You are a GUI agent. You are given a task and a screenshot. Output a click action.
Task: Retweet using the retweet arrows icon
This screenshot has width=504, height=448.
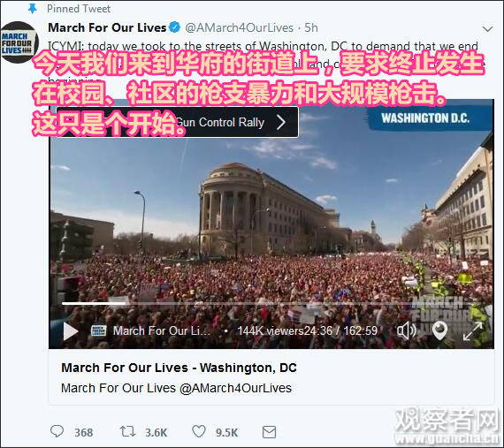click(128, 431)
